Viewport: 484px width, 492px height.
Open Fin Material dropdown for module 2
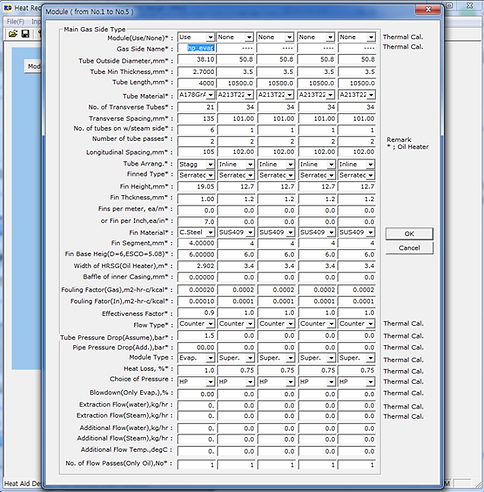(x=250, y=232)
